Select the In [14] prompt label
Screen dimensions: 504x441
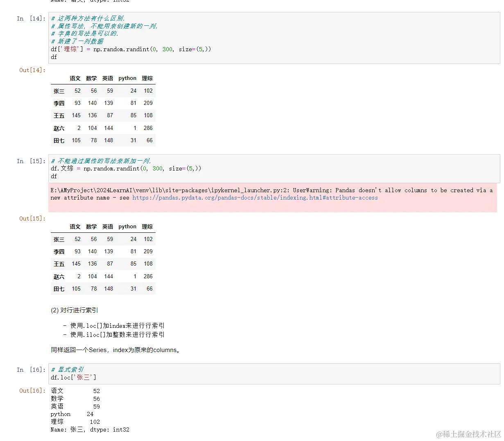31,18
